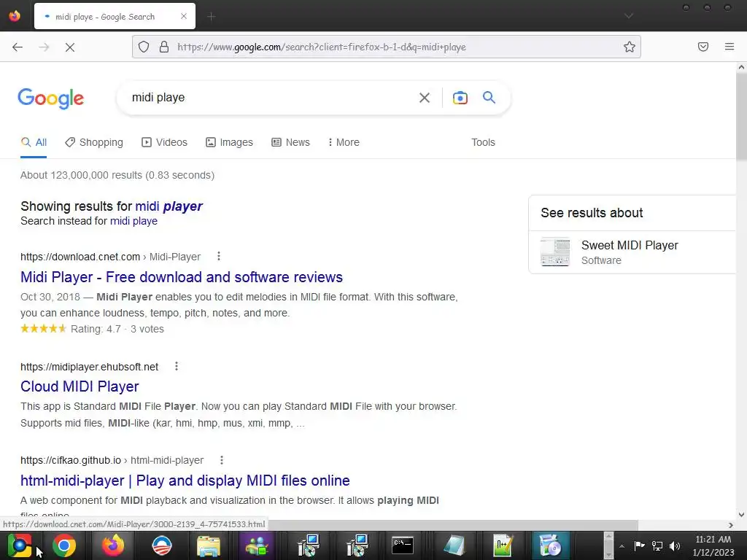The width and height of the screenshot is (747, 560).
Task: Open the notepad page icon in taskbar
Action: coord(454,545)
